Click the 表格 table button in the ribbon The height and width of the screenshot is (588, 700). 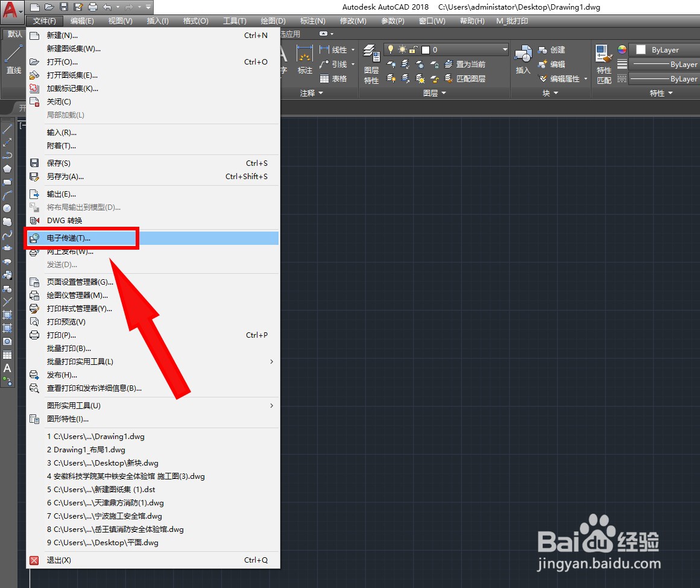(333, 78)
